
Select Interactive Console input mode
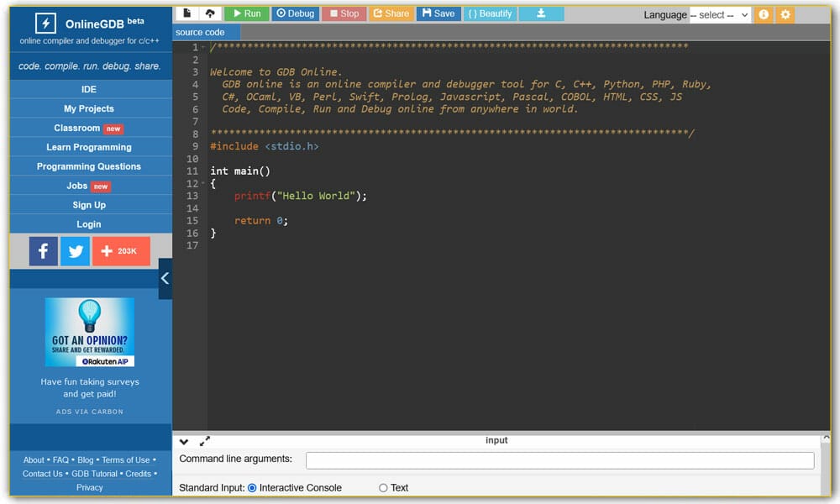tap(253, 487)
